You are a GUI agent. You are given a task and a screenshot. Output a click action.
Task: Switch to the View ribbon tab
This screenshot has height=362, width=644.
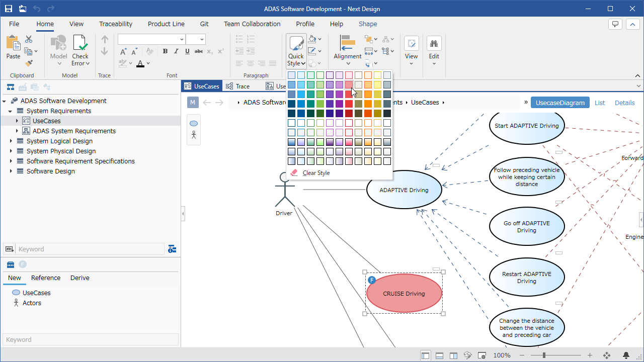coord(76,24)
